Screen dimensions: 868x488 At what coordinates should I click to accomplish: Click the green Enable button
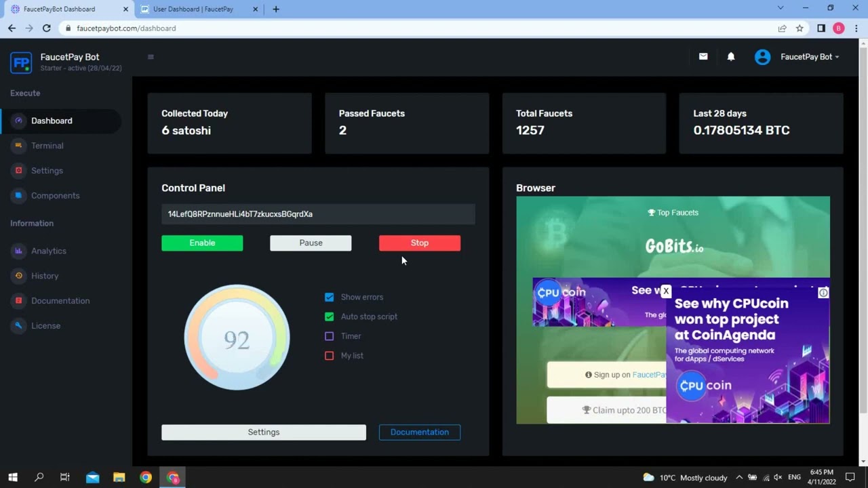[202, 243]
